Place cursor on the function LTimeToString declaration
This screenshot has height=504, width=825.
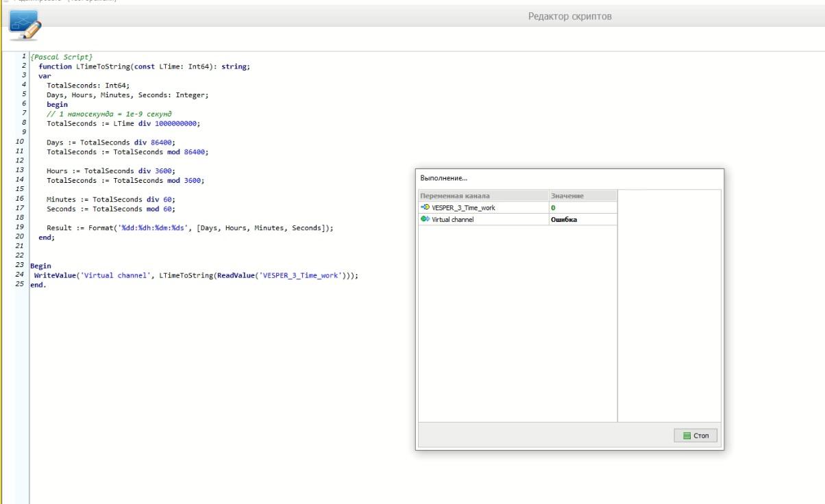tap(145, 66)
